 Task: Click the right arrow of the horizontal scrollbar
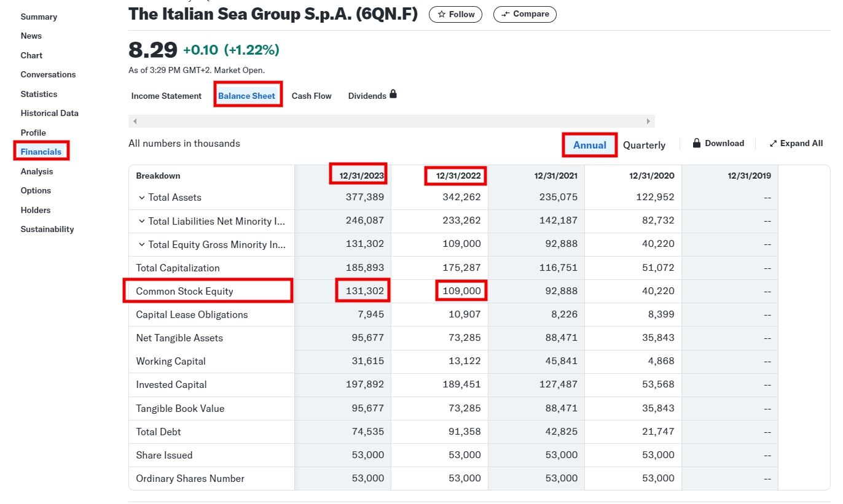tap(648, 121)
